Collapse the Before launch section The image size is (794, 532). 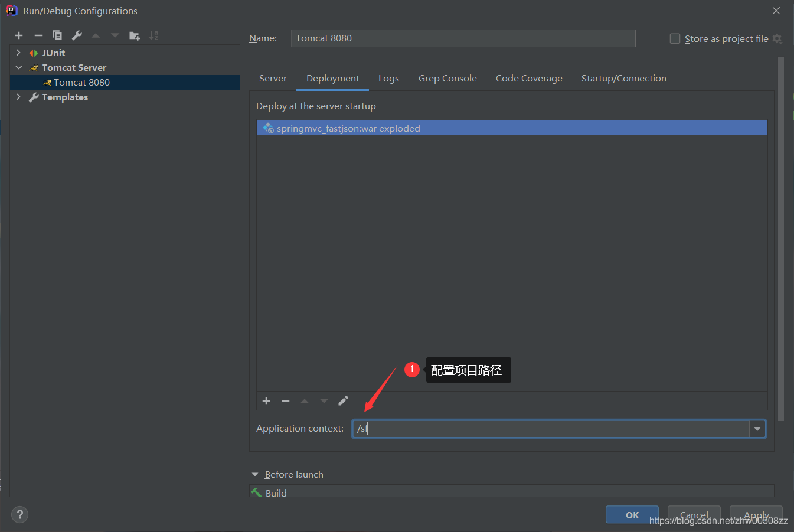tap(255, 474)
